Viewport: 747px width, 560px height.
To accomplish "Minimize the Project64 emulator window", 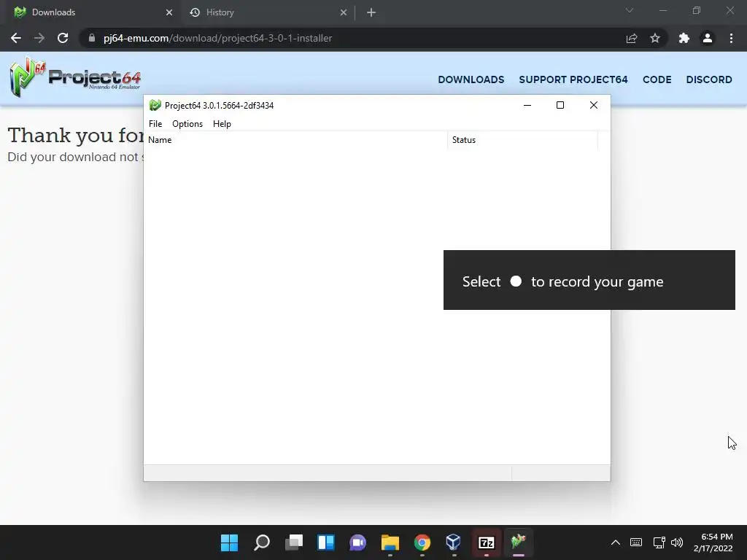I will tap(527, 105).
